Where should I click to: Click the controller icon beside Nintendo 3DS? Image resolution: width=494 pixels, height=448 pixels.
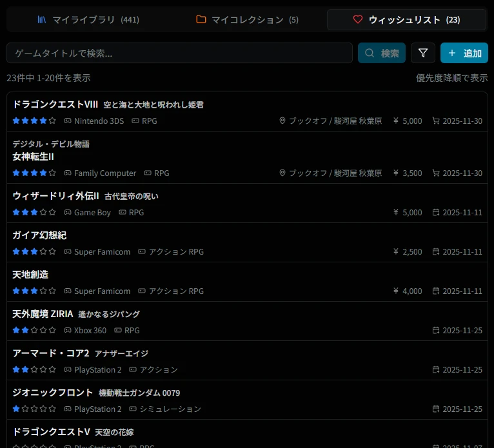click(68, 121)
